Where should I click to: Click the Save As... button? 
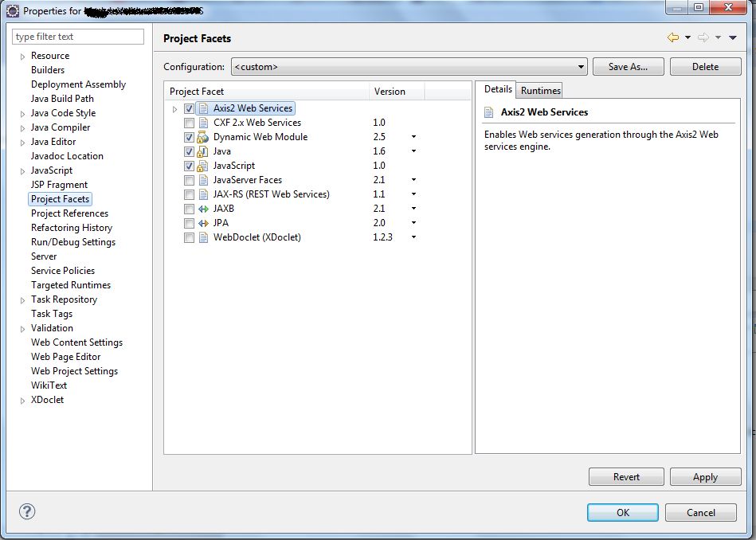tap(629, 67)
